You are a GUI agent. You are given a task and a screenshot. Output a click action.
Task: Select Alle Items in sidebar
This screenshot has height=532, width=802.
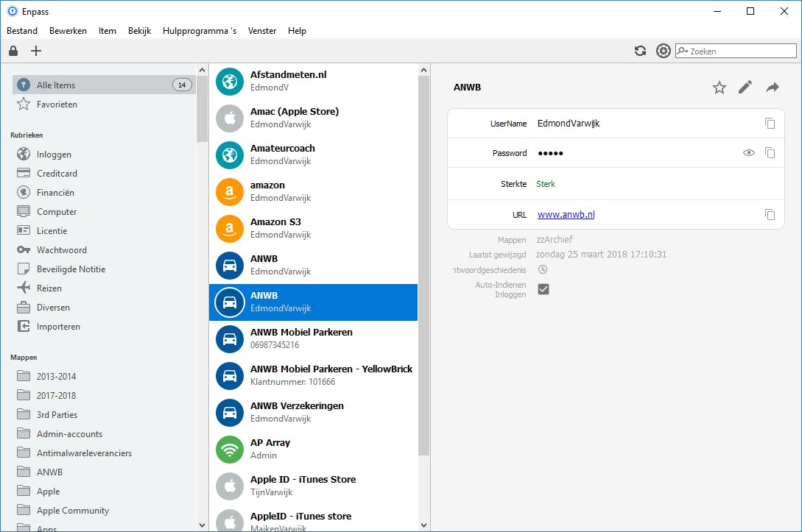click(x=104, y=85)
